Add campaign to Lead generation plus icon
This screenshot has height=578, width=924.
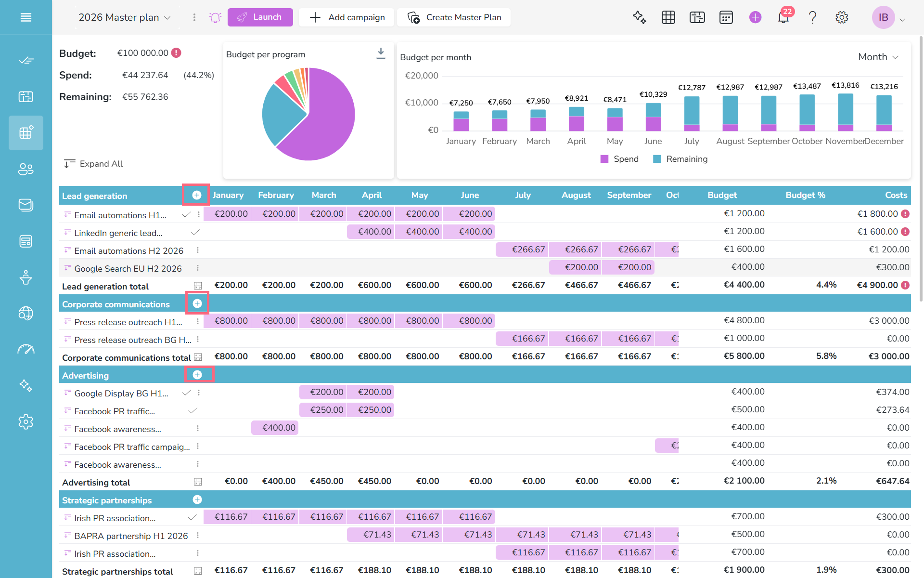coord(197,195)
